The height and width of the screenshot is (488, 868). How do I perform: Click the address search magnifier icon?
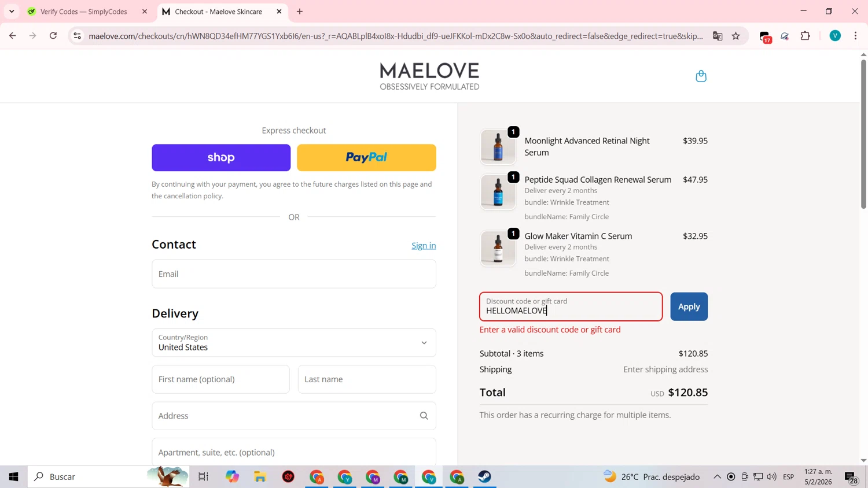click(424, 416)
